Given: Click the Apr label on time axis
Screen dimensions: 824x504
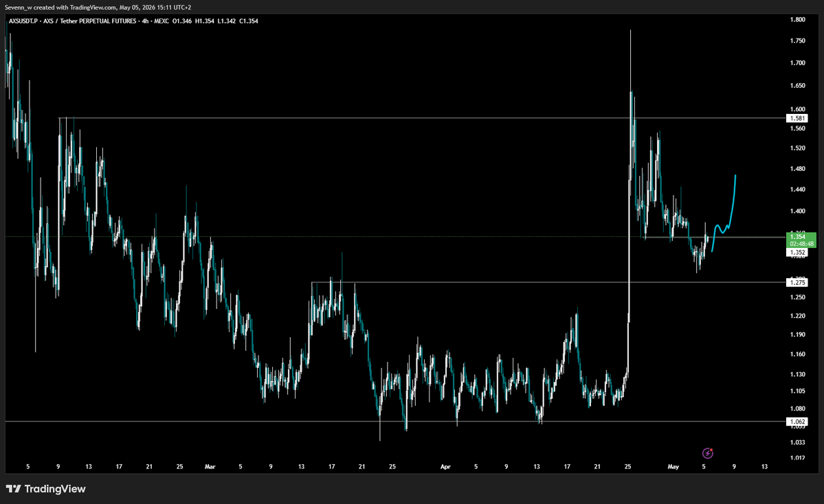Looking at the screenshot, I should pos(445,466).
